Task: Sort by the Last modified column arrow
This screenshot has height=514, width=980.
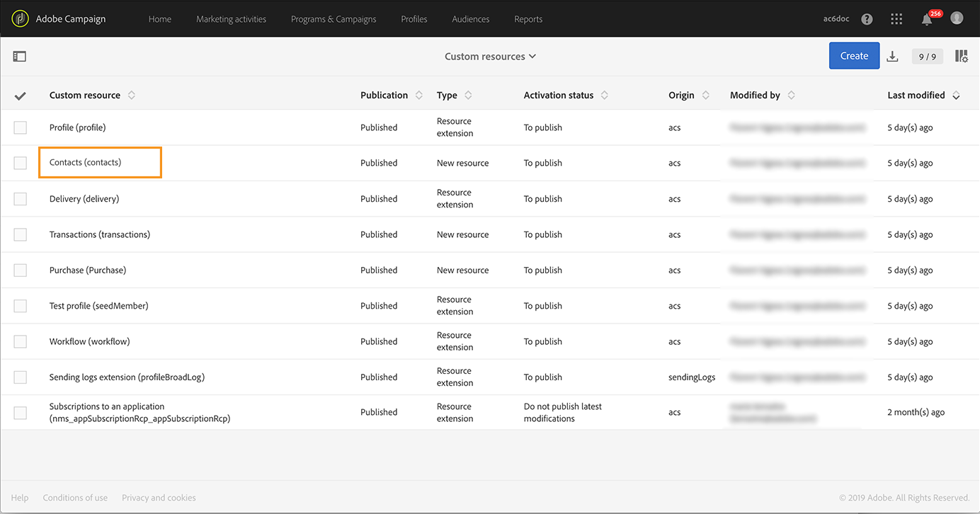Action: pos(956,96)
